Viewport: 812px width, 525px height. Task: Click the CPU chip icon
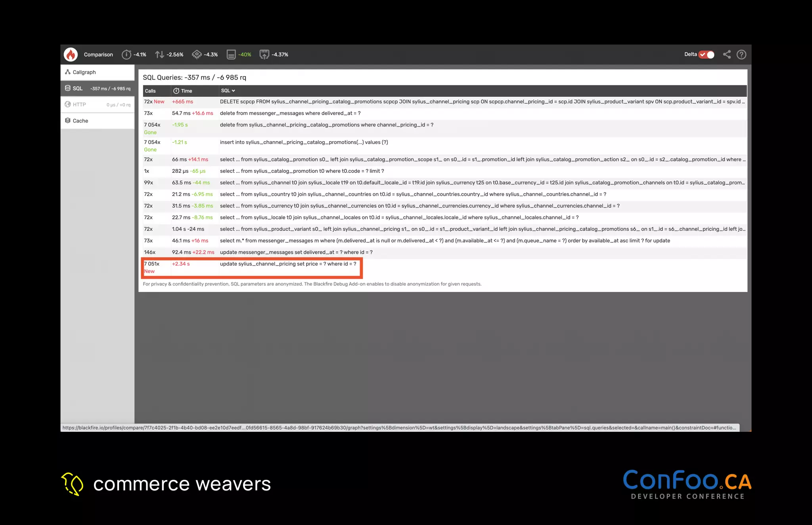pyautogui.click(x=197, y=55)
